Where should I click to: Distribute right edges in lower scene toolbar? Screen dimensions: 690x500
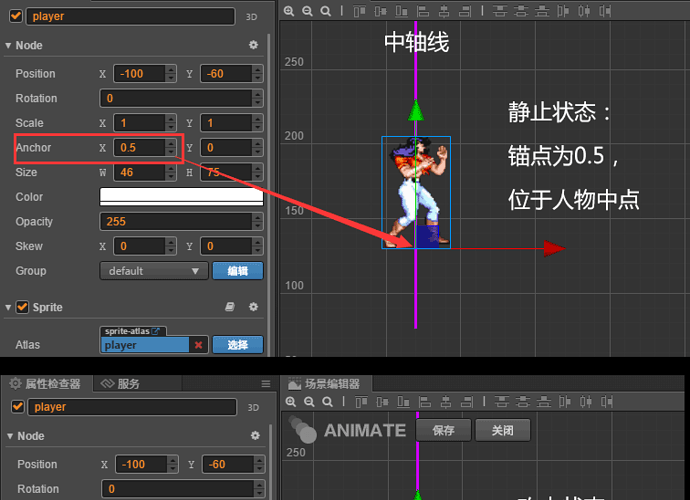click(607, 401)
